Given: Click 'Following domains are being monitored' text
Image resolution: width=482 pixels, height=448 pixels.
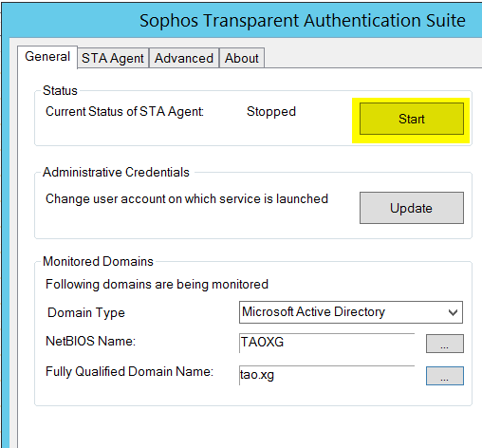Looking at the screenshot, I should [157, 285].
